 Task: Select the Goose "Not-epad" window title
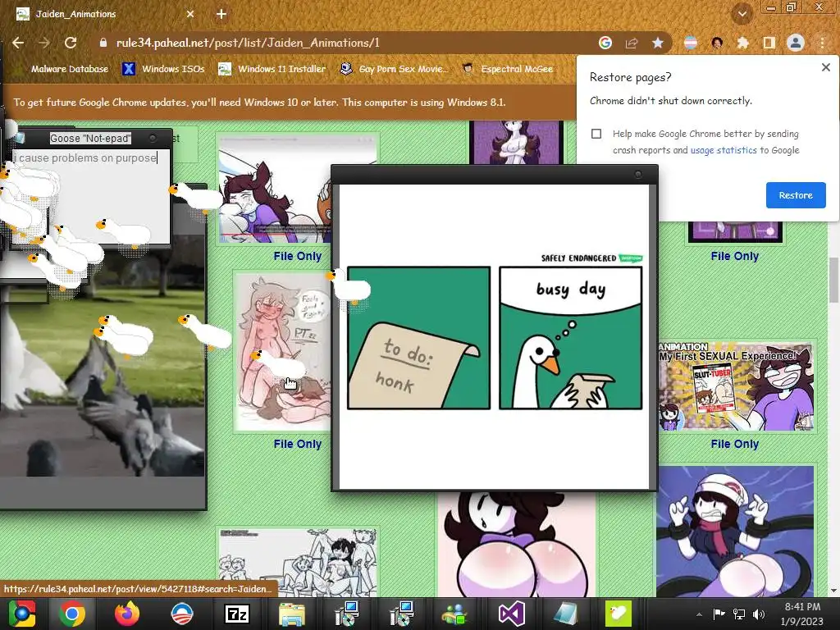point(90,139)
